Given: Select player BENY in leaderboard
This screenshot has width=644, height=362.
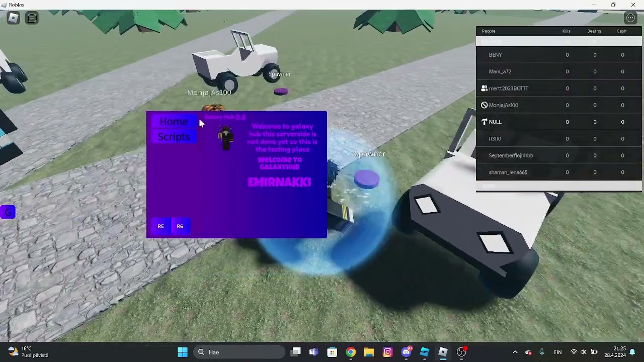Looking at the screenshot, I should (559, 55).
